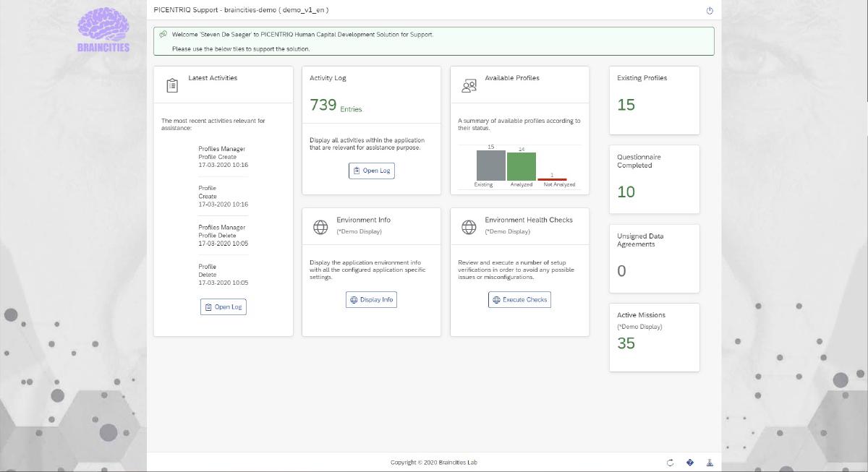Click the lab flask icon in footer
Viewport: 868px width, 472px height.
coord(709,463)
